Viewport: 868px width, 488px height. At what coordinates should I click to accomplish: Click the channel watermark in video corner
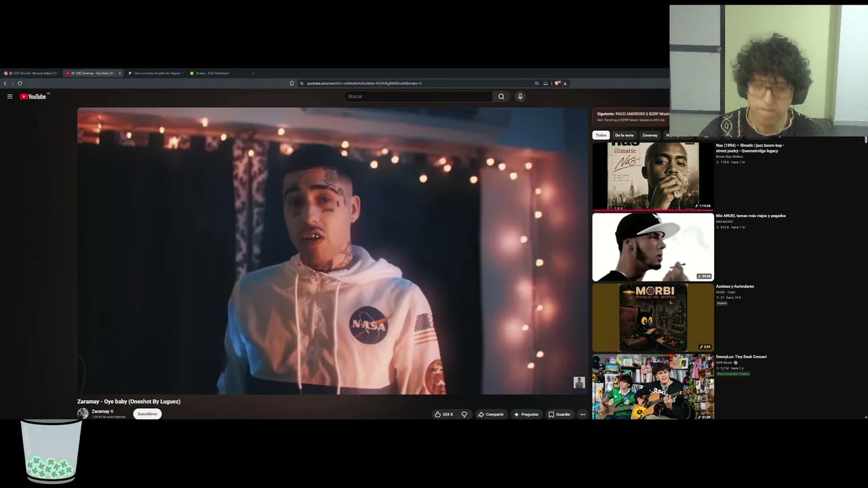pos(579,383)
